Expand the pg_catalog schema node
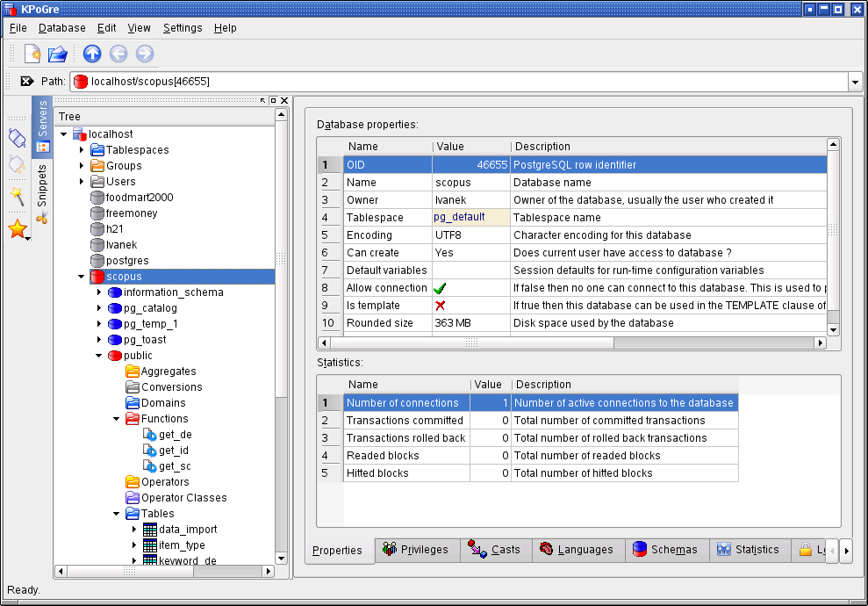 [99, 308]
